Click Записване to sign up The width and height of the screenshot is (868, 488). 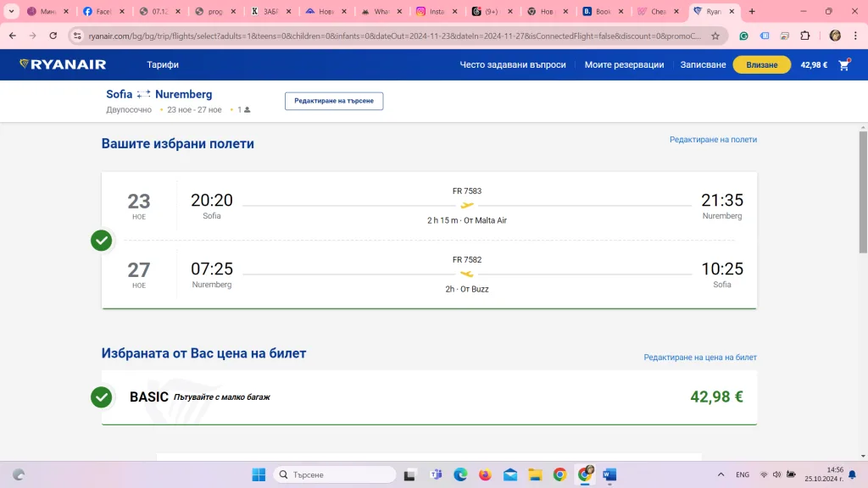(x=703, y=64)
